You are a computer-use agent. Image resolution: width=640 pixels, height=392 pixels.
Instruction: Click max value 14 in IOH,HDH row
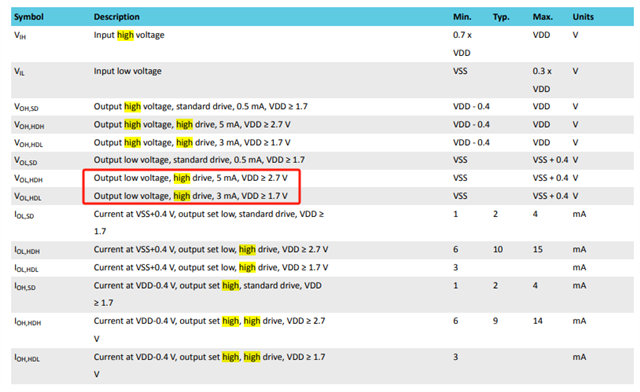tap(538, 321)
